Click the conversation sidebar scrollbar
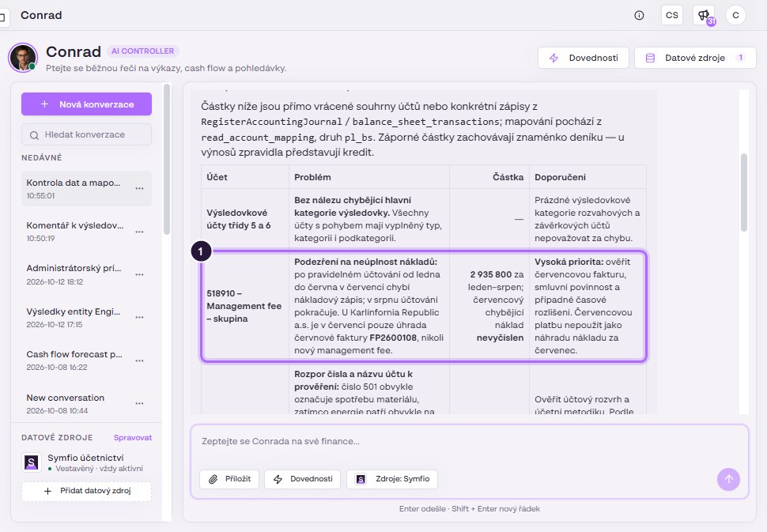This screenshot has height=532, width=767. pos(167,160)
